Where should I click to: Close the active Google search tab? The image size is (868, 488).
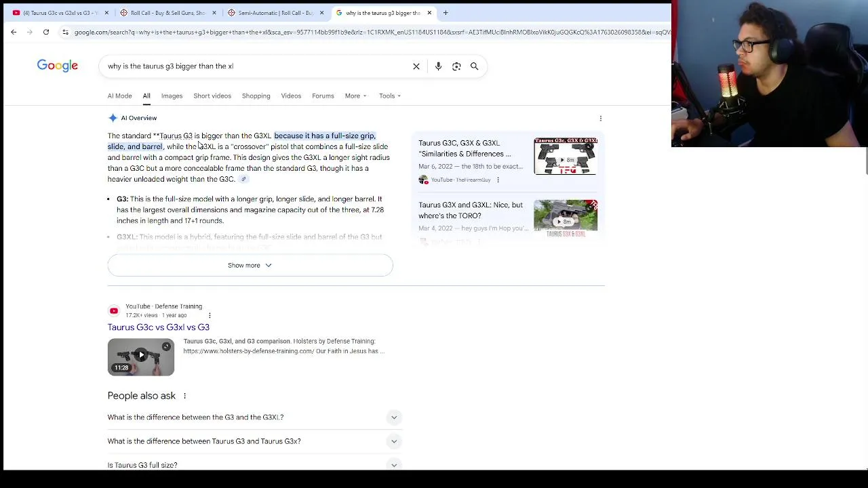429,13
